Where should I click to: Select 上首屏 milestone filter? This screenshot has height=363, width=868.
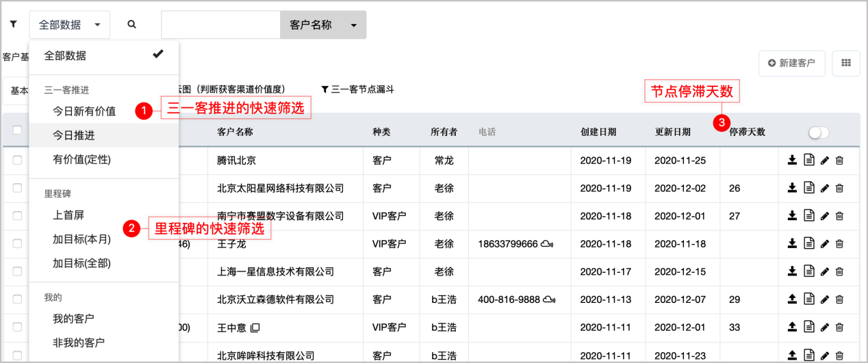tap(104, 215)
